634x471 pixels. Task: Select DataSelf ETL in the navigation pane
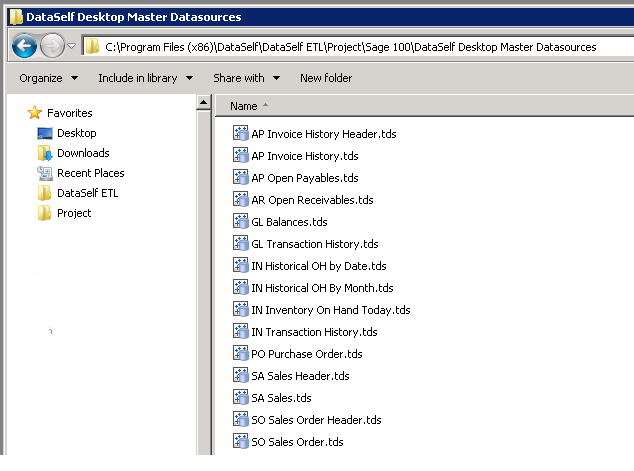click(87, 193)
